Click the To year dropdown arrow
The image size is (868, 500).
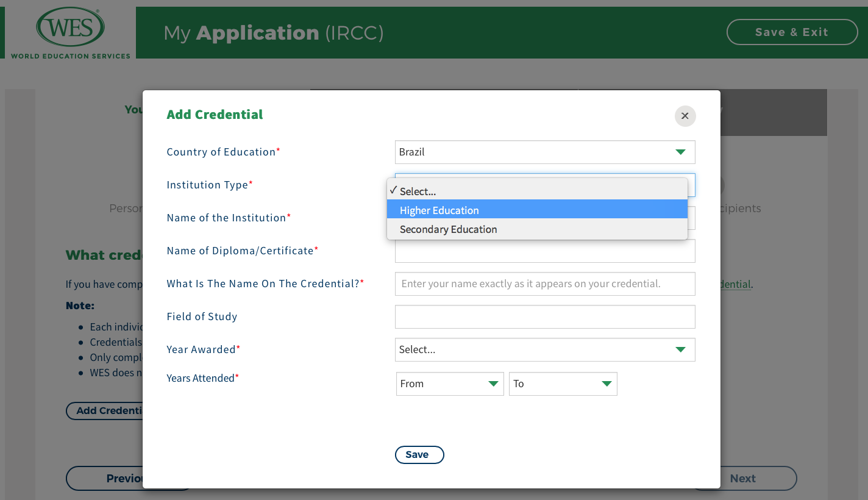pos(607,384)
